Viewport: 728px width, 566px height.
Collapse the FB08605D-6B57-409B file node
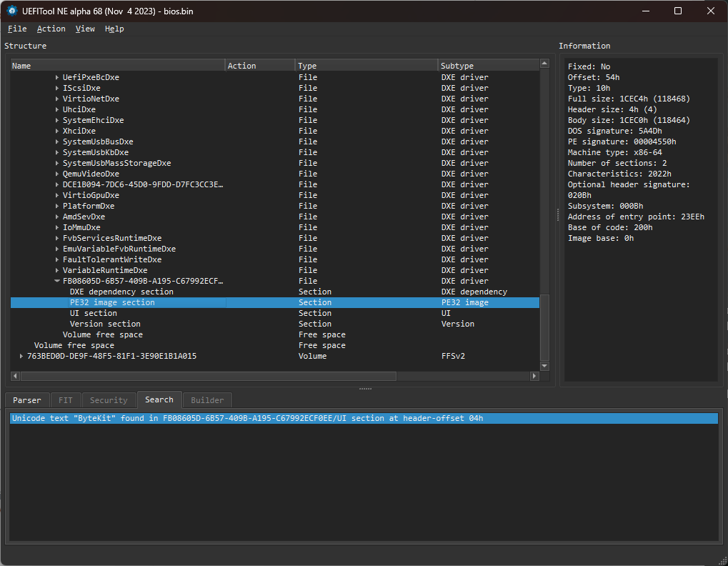57,281
